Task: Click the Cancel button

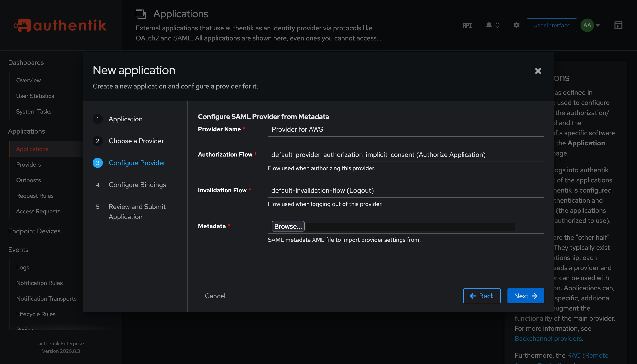Action: coord(215,296)
